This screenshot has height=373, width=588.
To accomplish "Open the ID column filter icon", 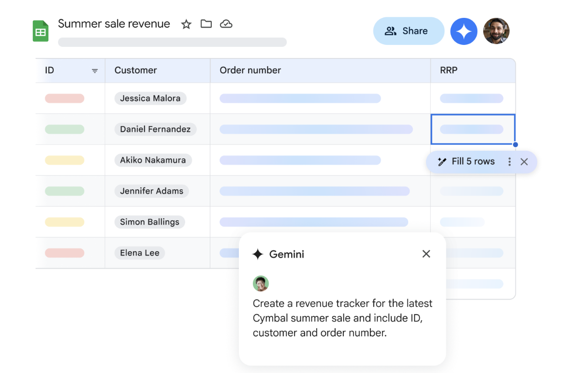I will pos(95,71).
